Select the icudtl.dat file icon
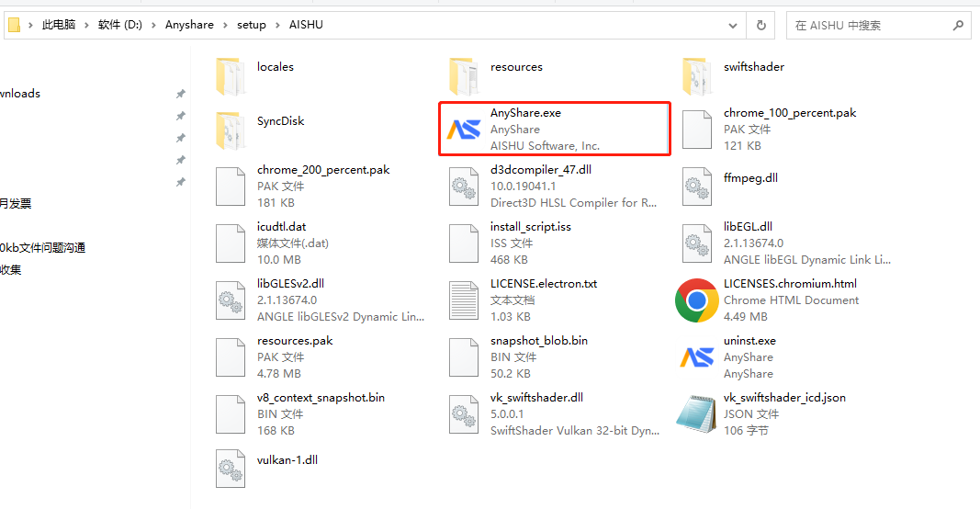The height and width of the screenshot is (509, 980). [231, 243]
